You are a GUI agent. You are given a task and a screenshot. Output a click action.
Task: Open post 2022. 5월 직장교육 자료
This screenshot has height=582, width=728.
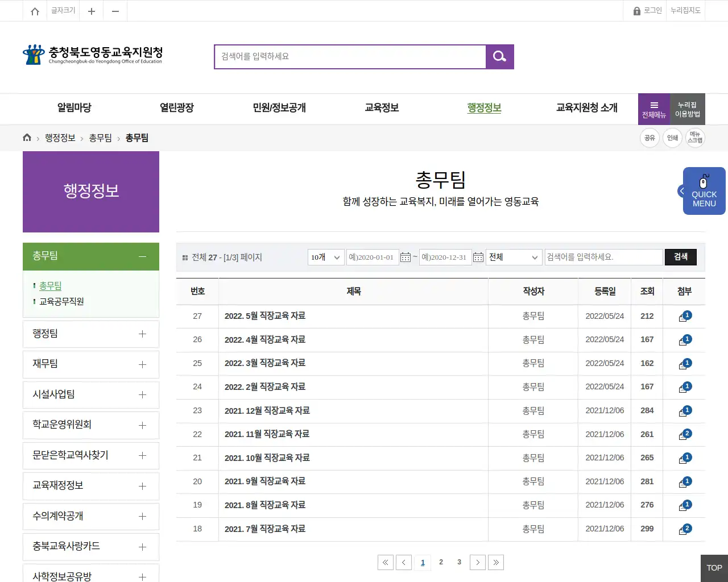(x=265, y=316)
